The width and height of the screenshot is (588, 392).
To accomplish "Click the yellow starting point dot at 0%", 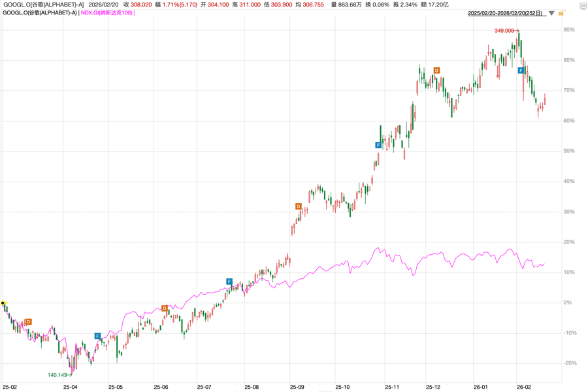I will point(3,303).
